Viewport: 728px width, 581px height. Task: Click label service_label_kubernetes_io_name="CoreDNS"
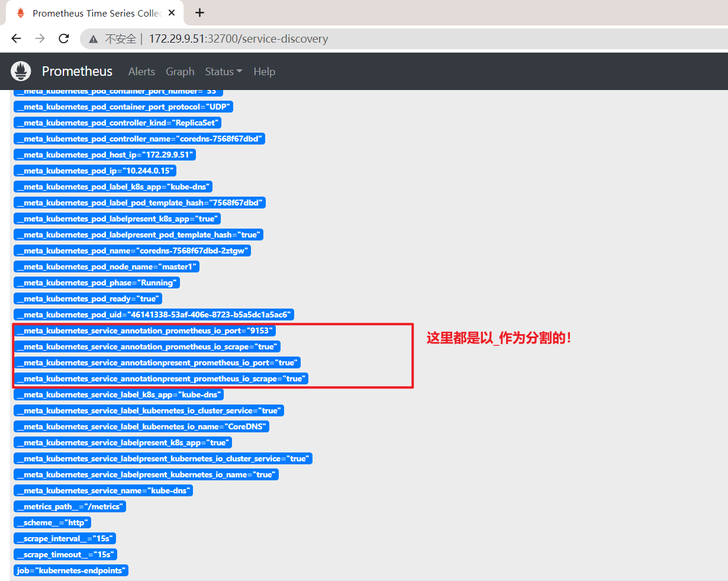(141, 426)
